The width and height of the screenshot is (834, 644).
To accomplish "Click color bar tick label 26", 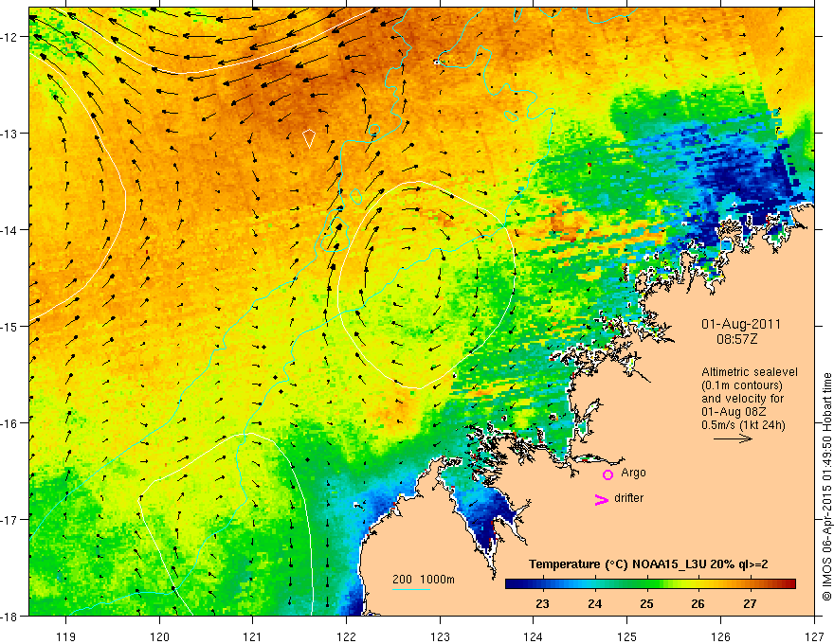I will click(698, 604).
